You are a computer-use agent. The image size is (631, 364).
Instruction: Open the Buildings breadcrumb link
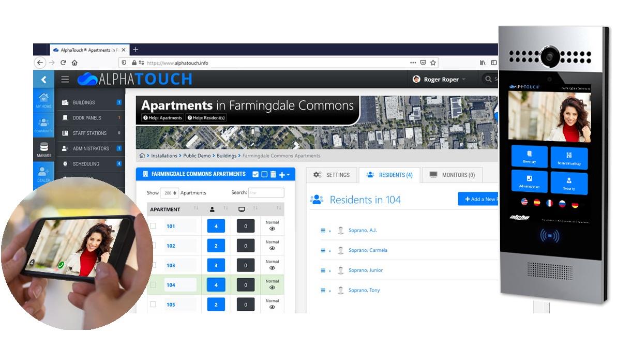(x=227, y=156)
